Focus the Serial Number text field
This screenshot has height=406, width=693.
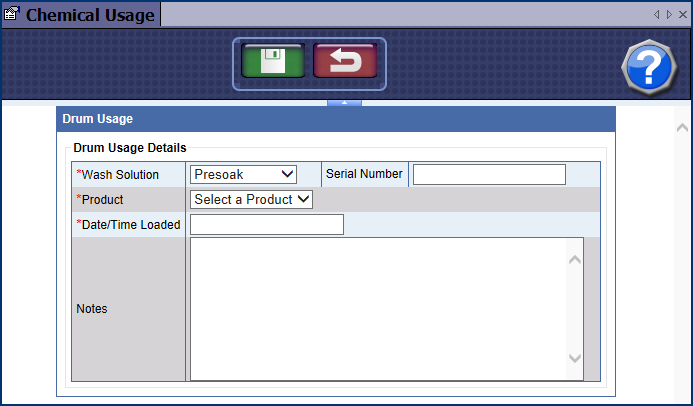[x=489, y=175]
